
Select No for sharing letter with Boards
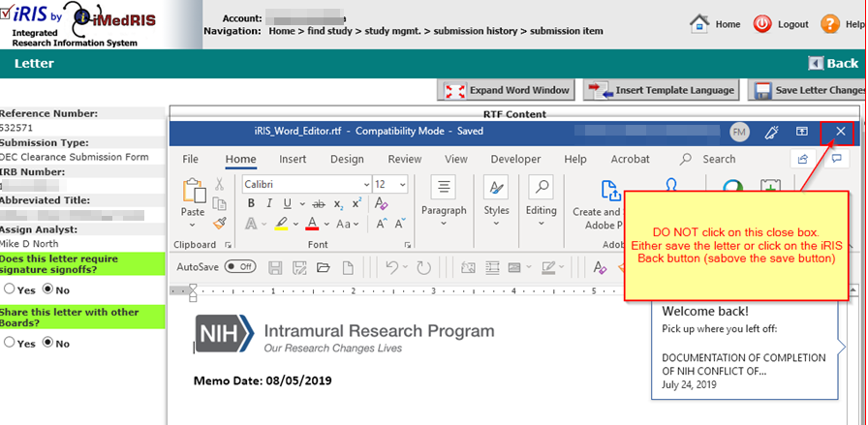(47, 343)
